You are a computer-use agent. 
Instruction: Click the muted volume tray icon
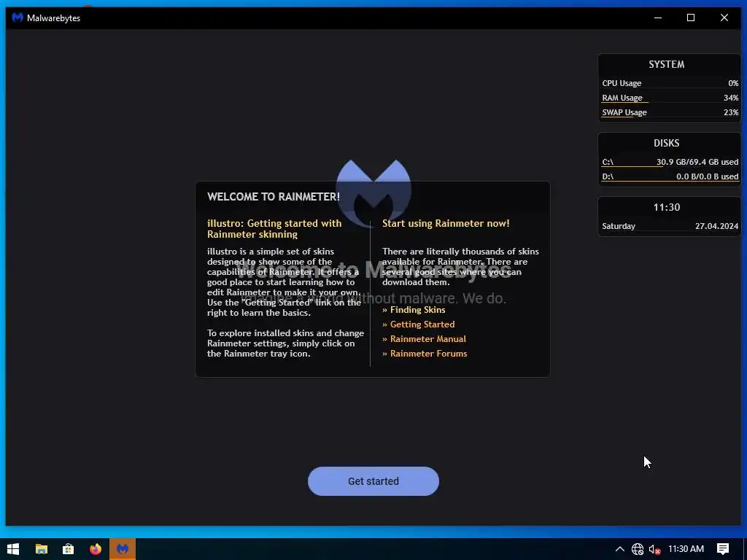click(x=654, y=549)
